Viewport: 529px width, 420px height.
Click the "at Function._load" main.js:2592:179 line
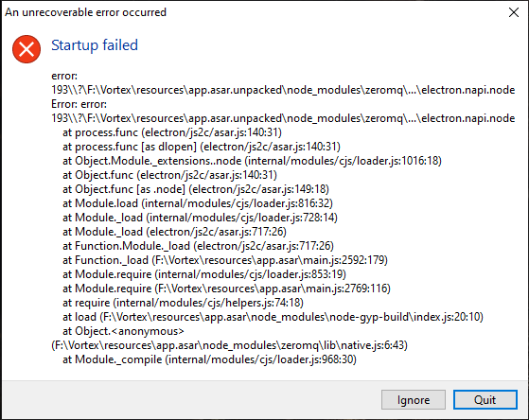[x=225, y=260]
